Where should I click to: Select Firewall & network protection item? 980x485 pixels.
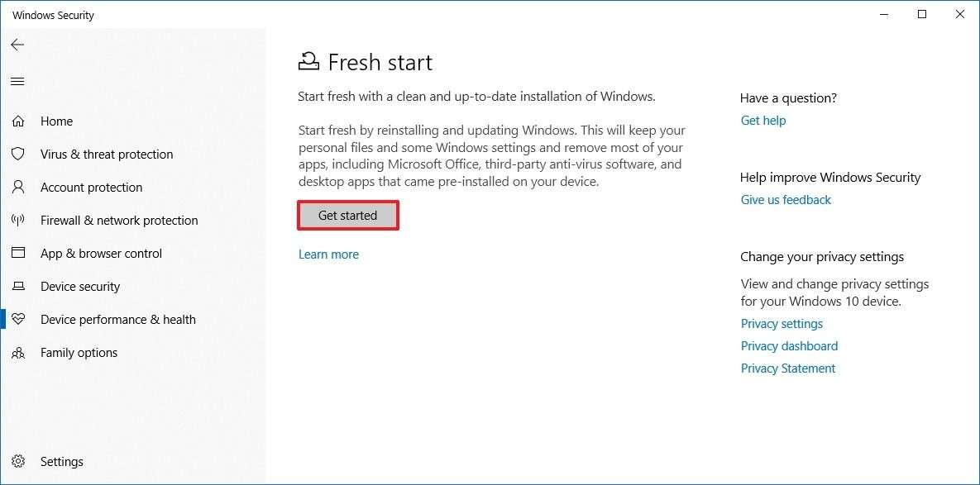[x=119, y=221]
